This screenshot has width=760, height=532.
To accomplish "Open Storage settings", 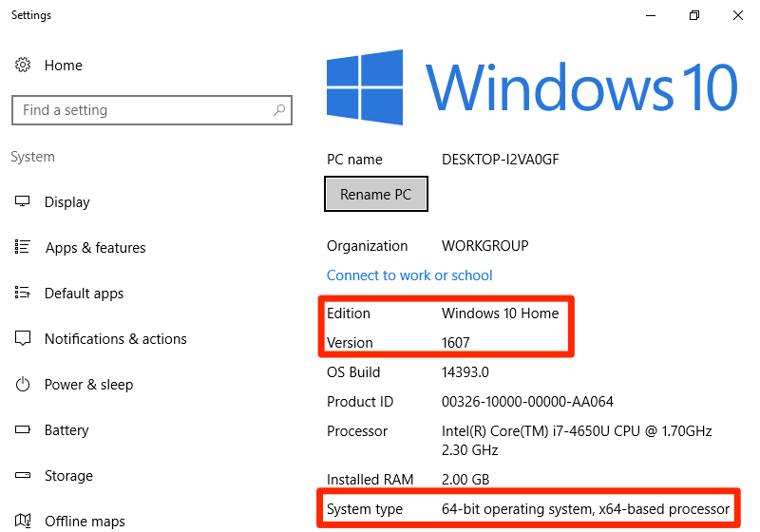I will click(x=68, y=476).
